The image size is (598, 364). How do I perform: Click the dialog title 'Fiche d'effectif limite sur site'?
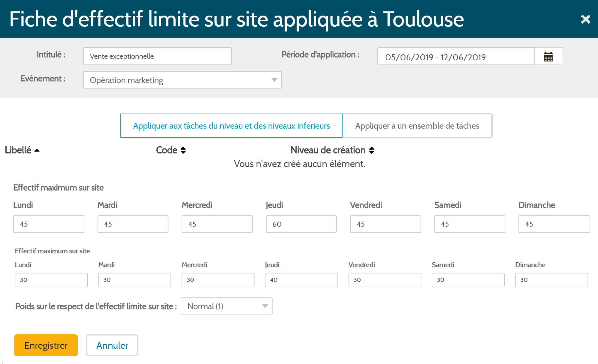pyautogui.click(x=237, y=19)
